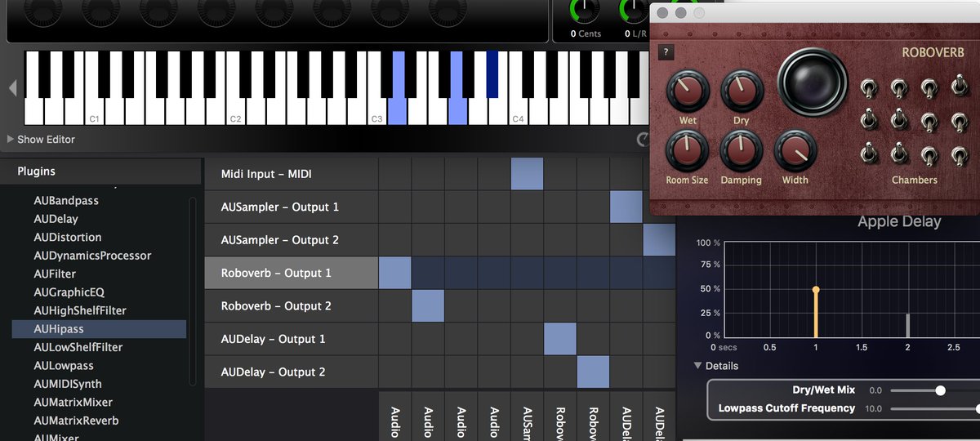Toggle the AUDelay – Output 2 active connection cell
This screenshot has height=441, width=980.
point(593,372)
